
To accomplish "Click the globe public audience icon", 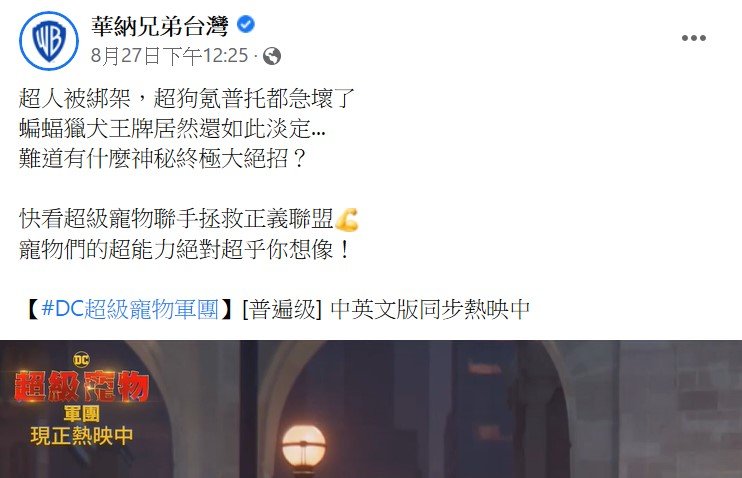I will (272, 56).
